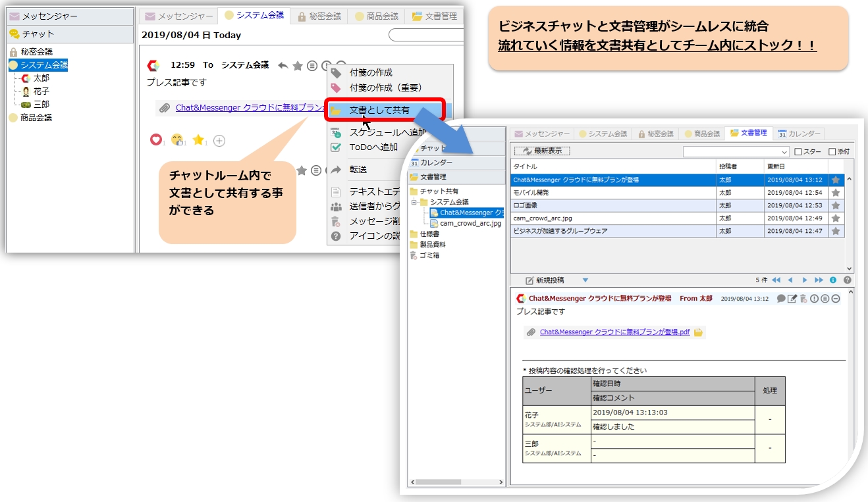Viewport: 868px width, 502px height.
Task: Open the 仕様書 folder in document tree
Action: 428,234
